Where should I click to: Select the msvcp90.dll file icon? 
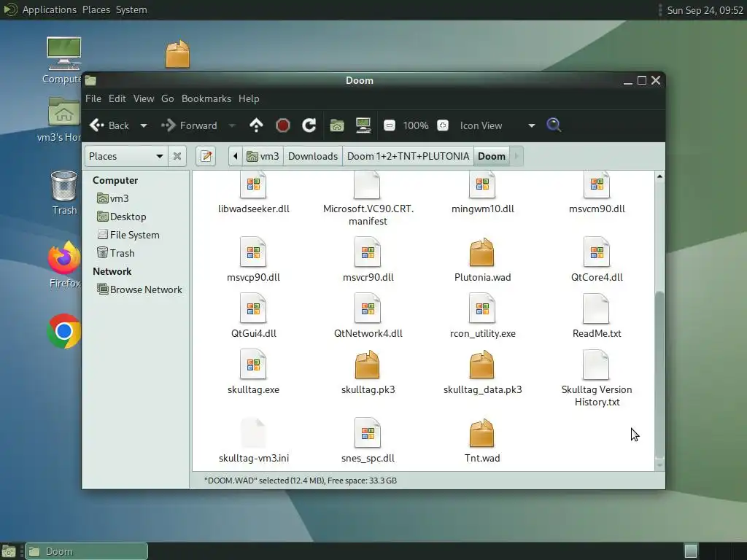tap(253, 252)
